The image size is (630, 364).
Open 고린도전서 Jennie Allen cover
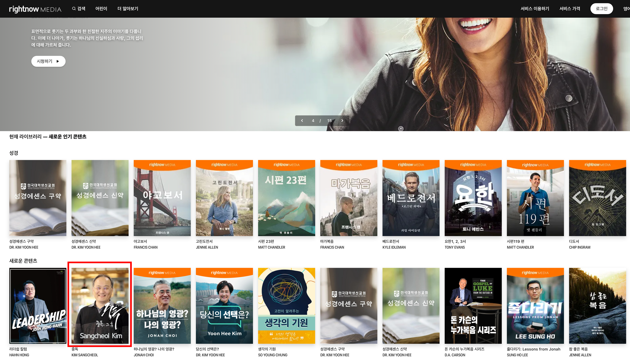coord(224,198)
